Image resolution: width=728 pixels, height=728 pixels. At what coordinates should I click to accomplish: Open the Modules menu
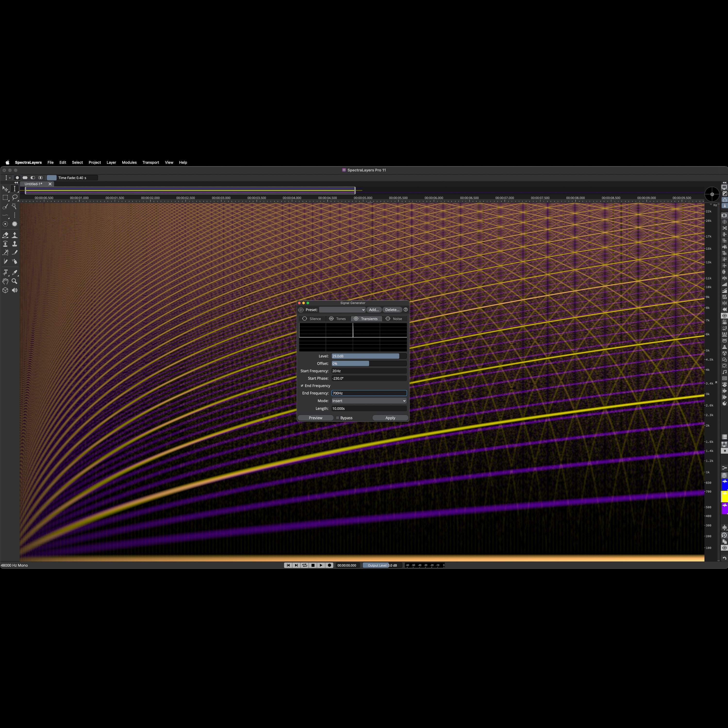(129, 162)
